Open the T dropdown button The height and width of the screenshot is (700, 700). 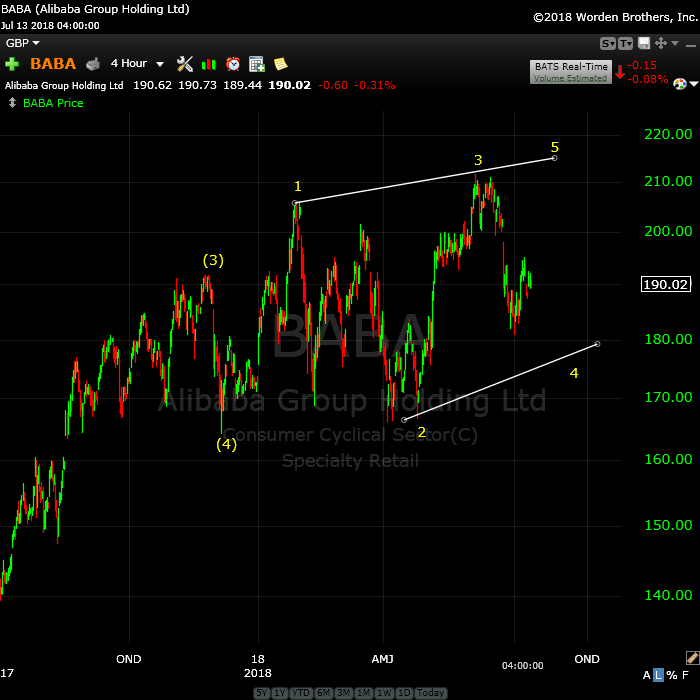pyautogui.click(x=625, y=43)
